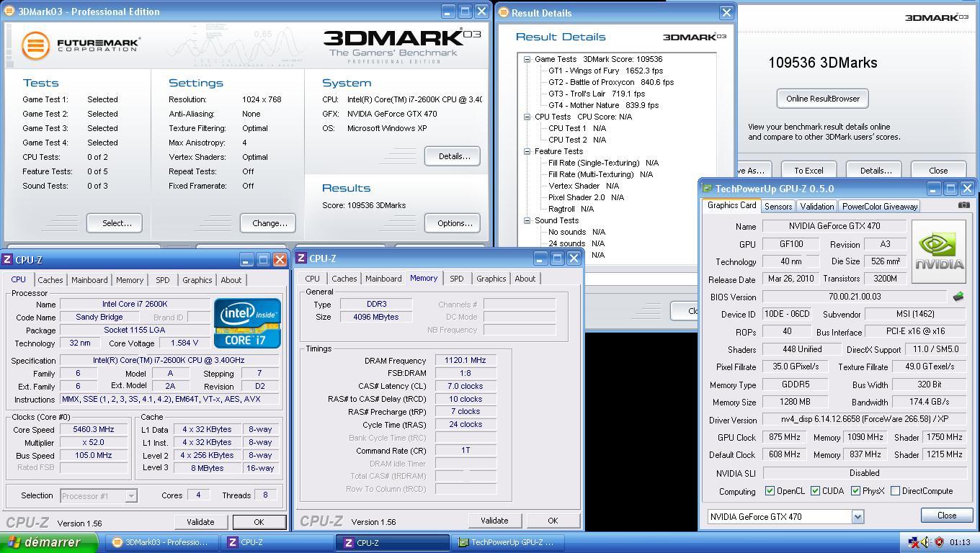980x553 pixels.
Task: Collapse the Game Tests tree node
Action: pyautogui.click(x=527, y=59)
